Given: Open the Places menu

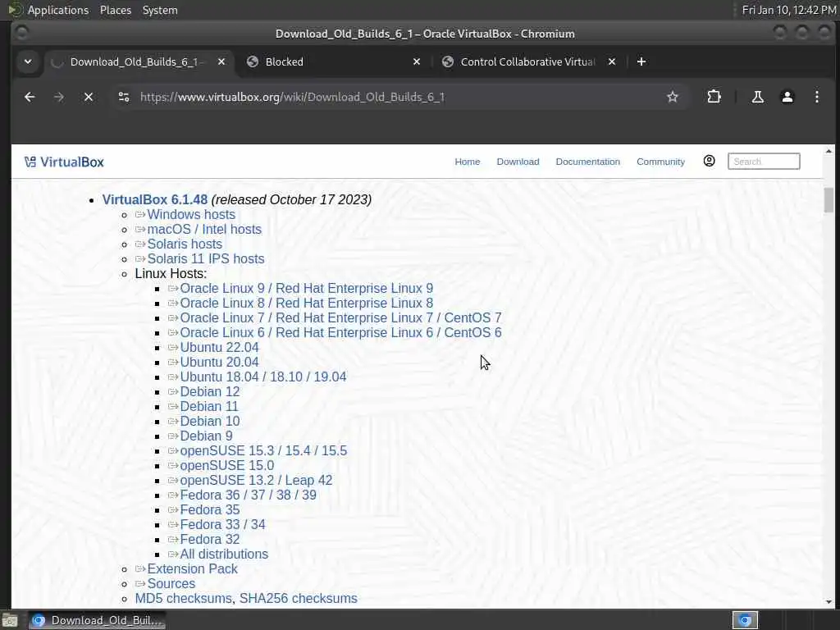Looking at the screenshot, I should [115, 10].
